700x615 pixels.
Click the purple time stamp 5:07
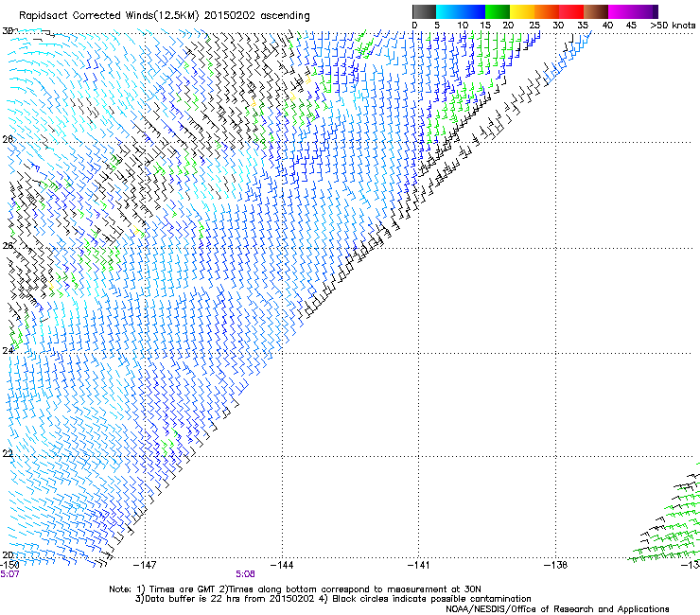point(9,574)
